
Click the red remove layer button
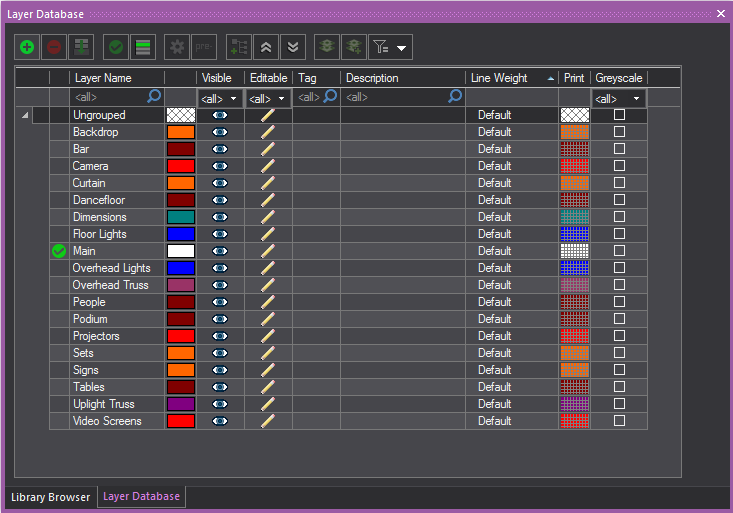coord(54,46)
